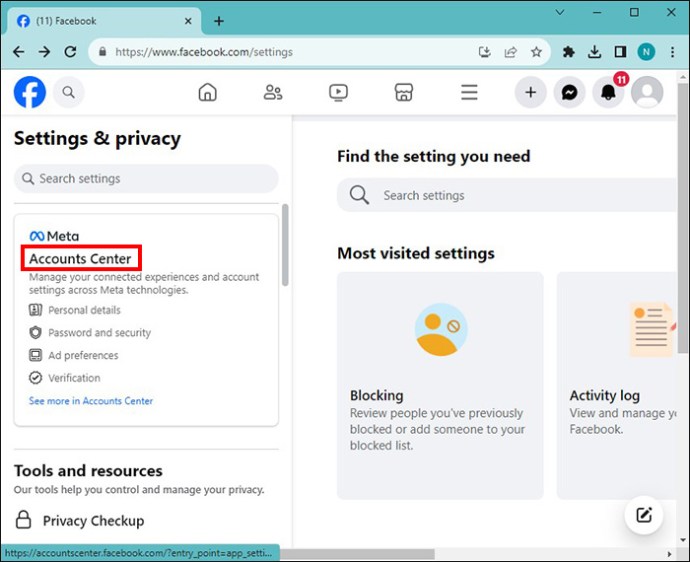Open the notifications bell

pyautogui.click(x=608, y=92)
